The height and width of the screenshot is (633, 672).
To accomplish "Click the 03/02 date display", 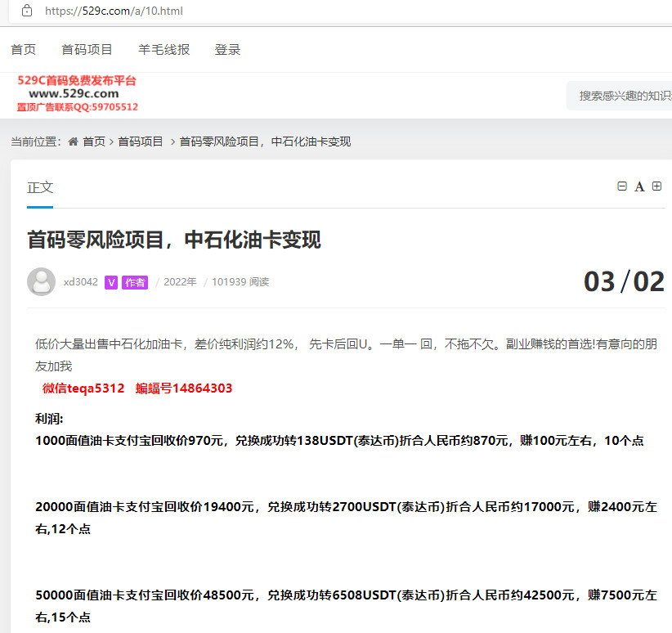I will click(x=624, y=282).
